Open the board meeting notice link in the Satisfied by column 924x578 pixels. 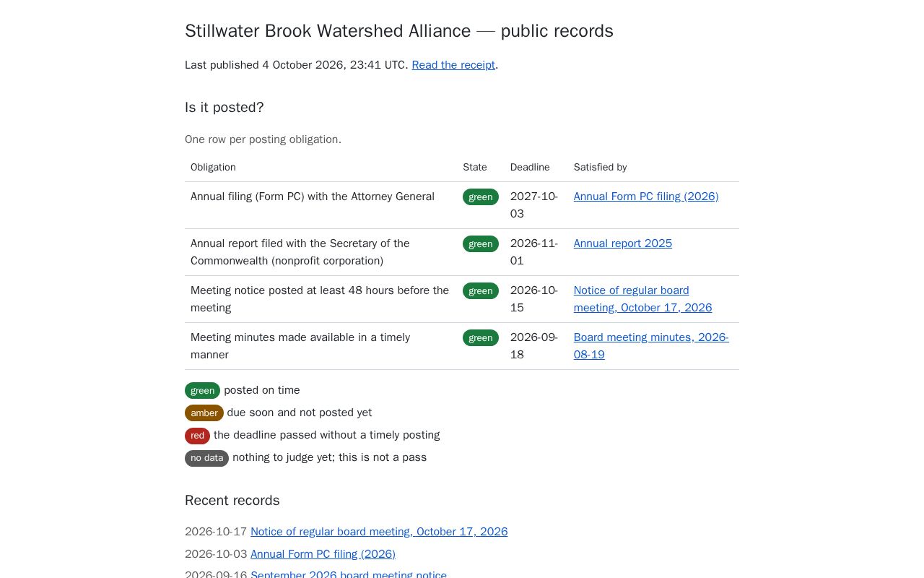[x=643, y=299]
